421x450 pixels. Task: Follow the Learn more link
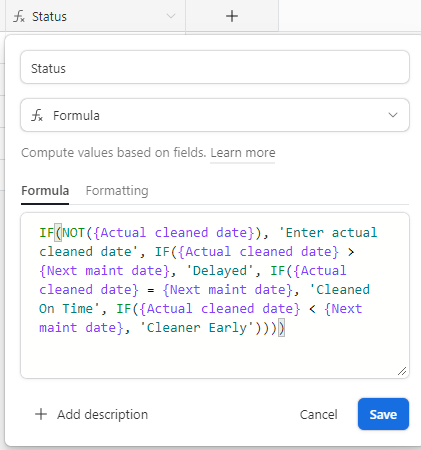click(x=243, y=153)
